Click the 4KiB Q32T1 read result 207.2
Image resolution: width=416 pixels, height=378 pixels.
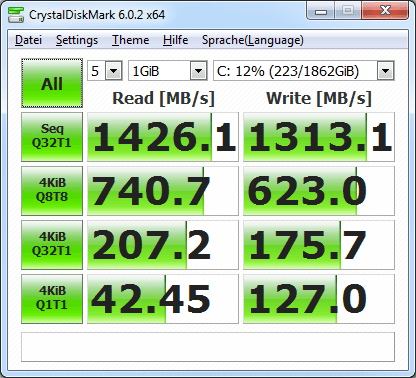point(163,245)
